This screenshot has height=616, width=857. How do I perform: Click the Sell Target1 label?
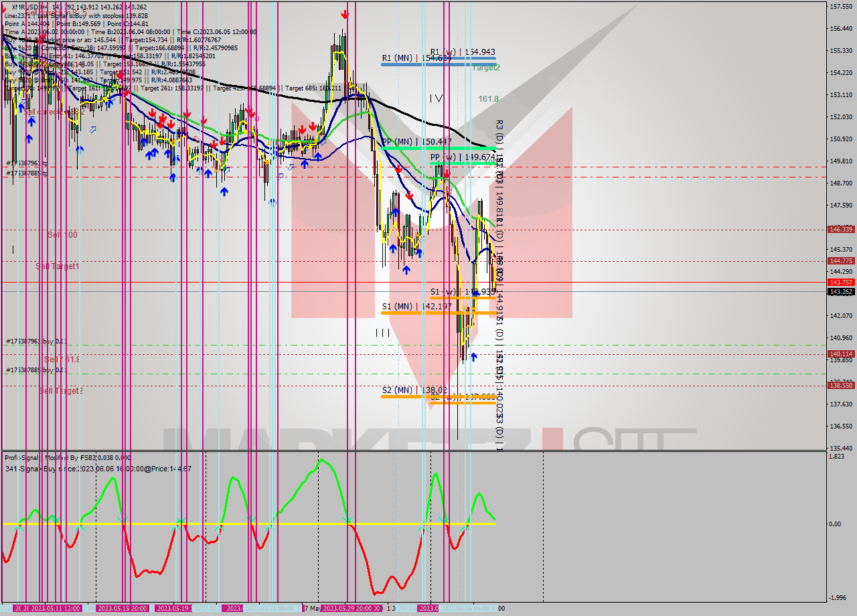[x=58, y=266]
